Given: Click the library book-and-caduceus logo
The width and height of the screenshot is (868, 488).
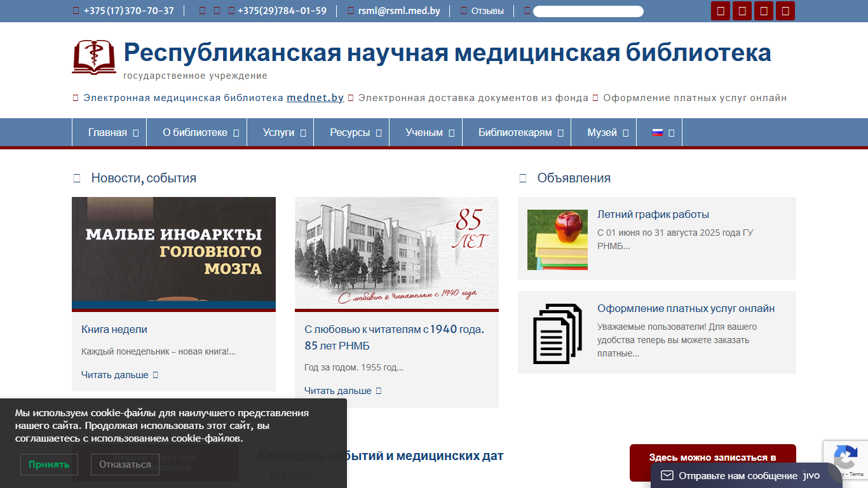Looking at the screenshot, I should coord(94,57).
